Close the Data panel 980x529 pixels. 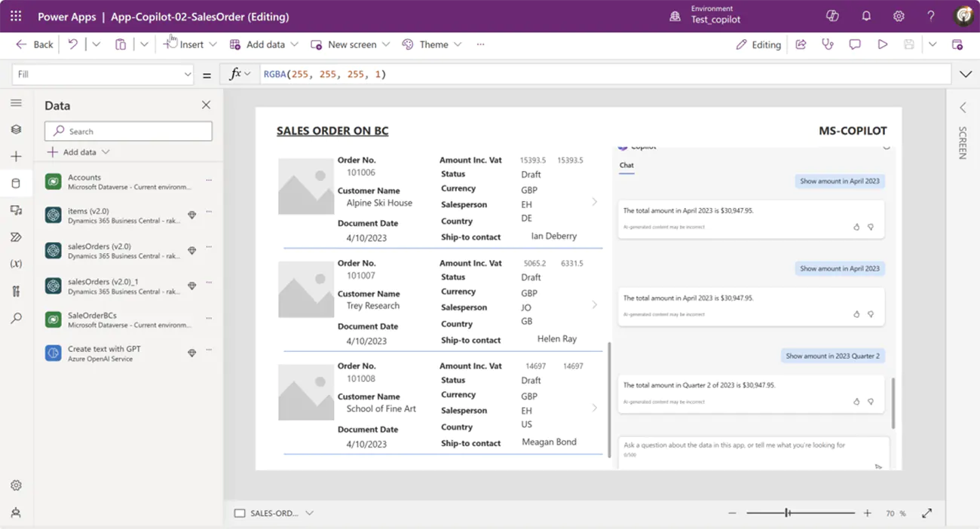(206, 105)
